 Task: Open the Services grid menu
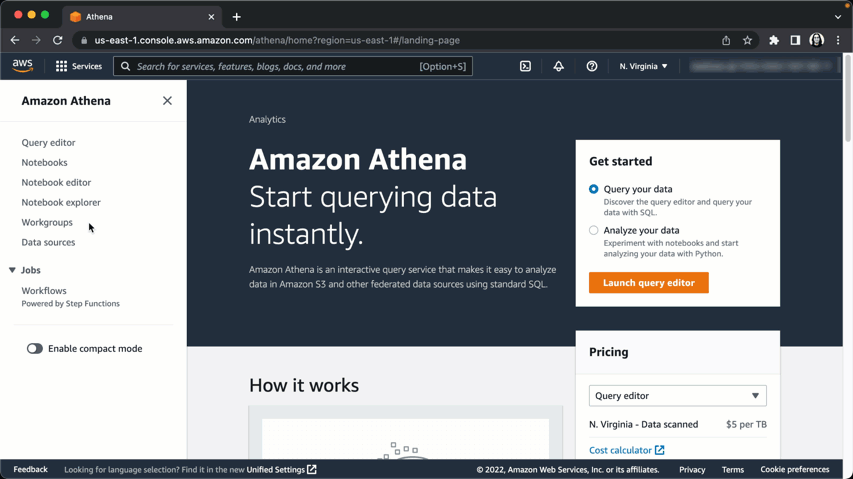point(79,66)
